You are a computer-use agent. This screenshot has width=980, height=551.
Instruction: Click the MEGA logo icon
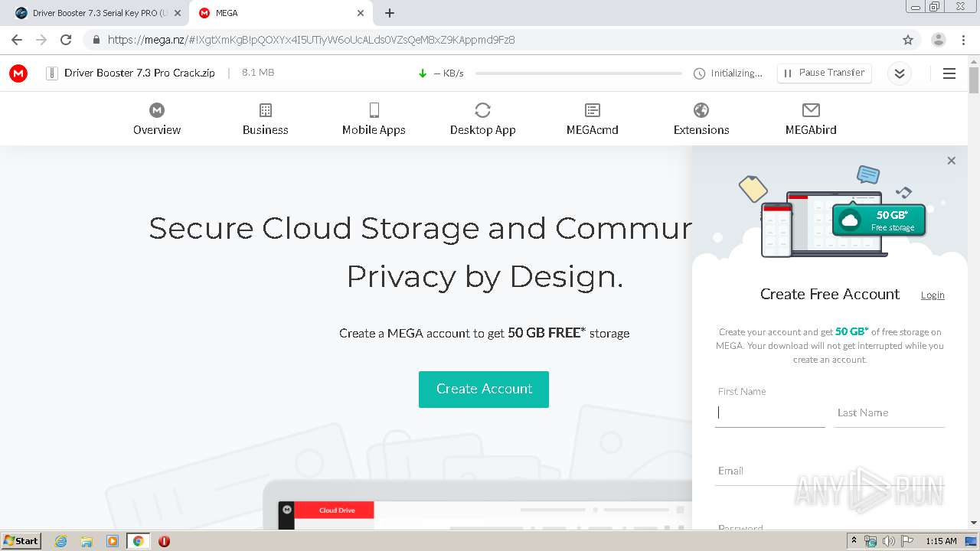coord(18,73)
